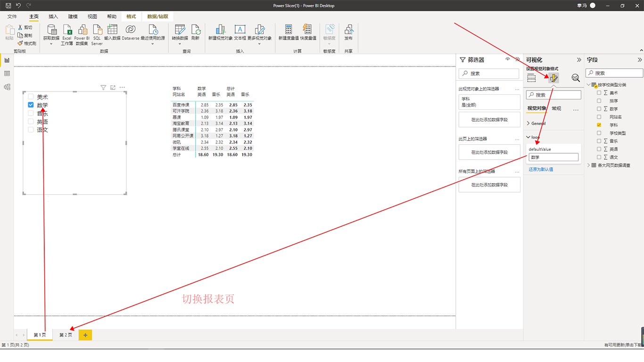Open the 转换数据 dropdown arrow
The image size is (644, 362).
click(180, 44)
